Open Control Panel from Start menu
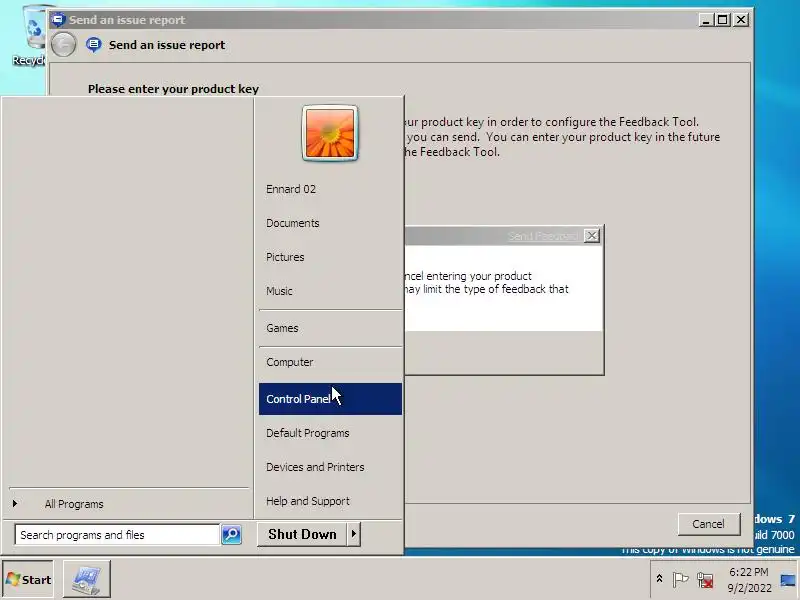This screenshot has width=800, height=600. pyautogui.click(x=330, y=399)
